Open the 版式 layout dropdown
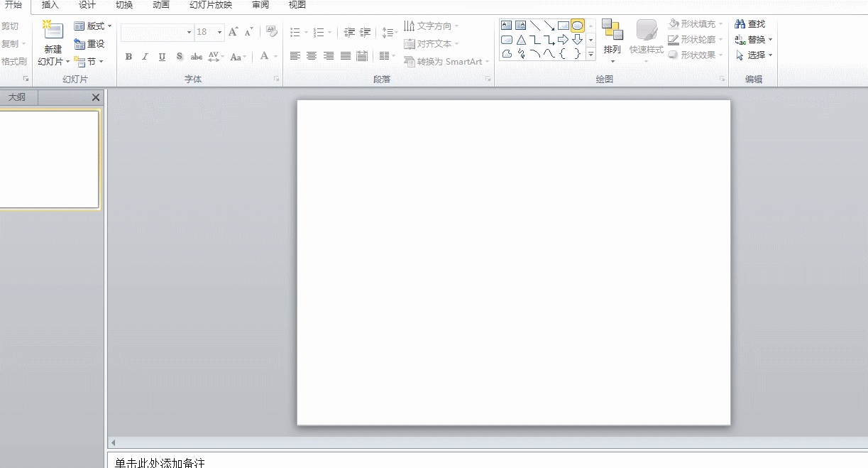 click(93, 26)
